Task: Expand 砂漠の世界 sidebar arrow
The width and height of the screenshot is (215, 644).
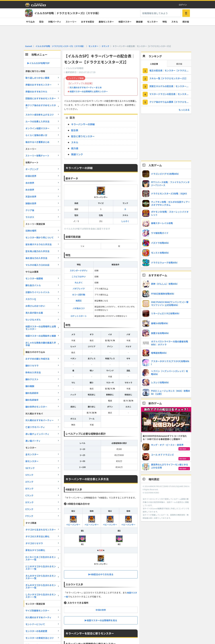Action: (58, 176)
